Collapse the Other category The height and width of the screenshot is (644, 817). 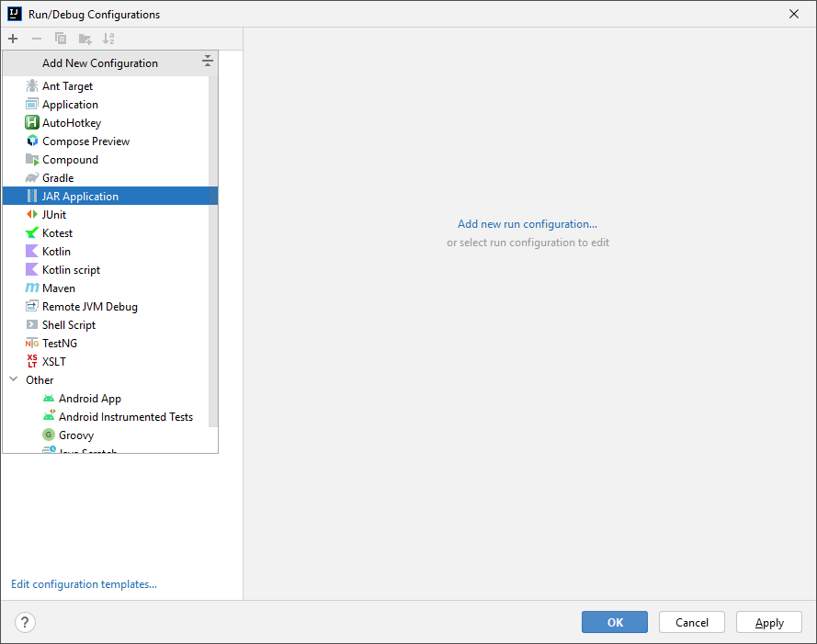pos(13,379)
